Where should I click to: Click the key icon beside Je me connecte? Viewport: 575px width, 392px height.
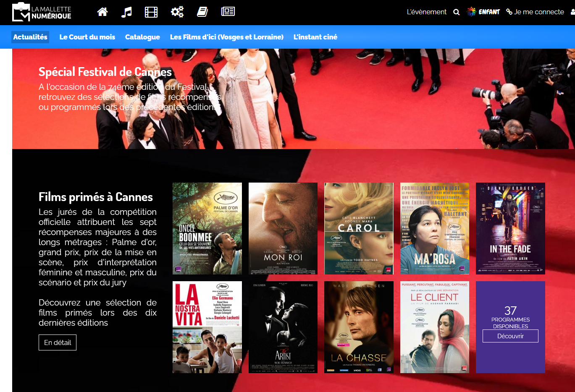click(509, 12)
